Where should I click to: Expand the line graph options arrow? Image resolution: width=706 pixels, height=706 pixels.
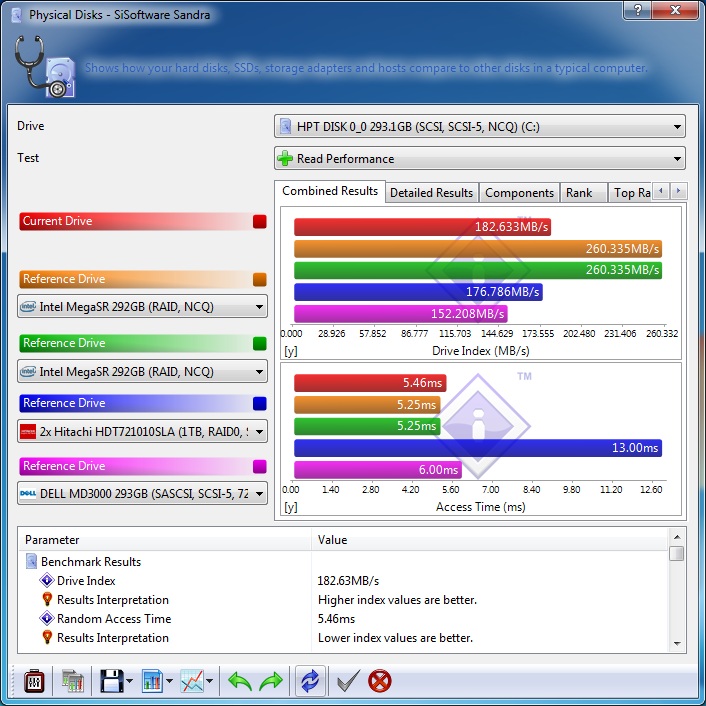(209, 681)
